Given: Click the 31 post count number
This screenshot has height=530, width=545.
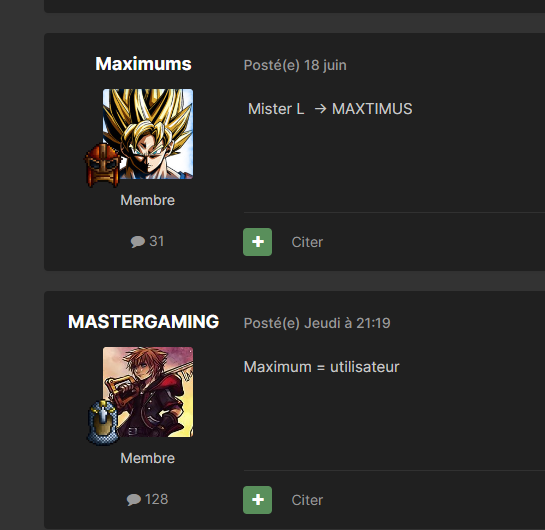Looking at the screenshot, I should tap(156, 241).
